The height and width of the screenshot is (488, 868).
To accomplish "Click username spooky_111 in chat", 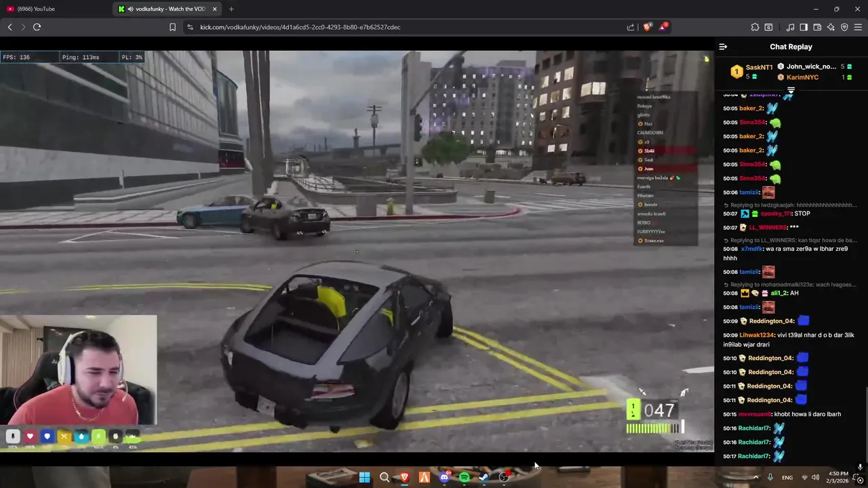I will pyautogui.click(x=775, y=213).
